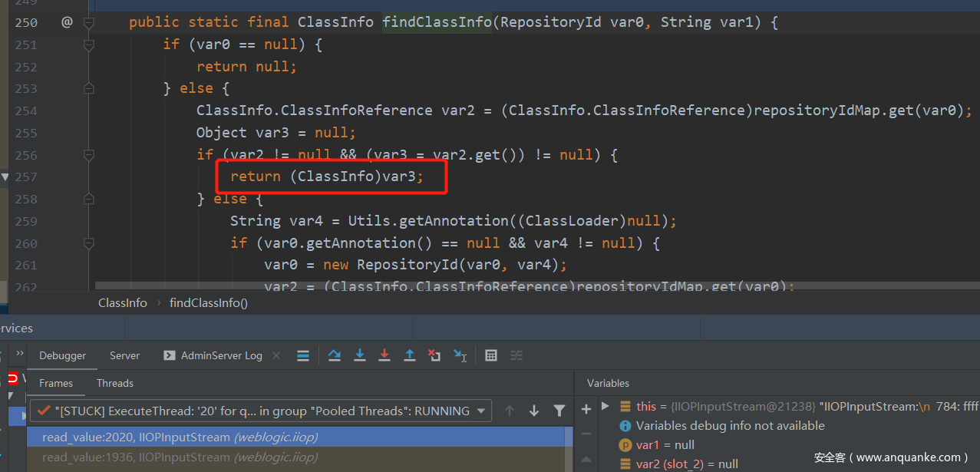Collapse findClassInfo method fold on line 250
The height and width of the screenshot is (472, 980).
pyautogui.click(x=89, y=22)
